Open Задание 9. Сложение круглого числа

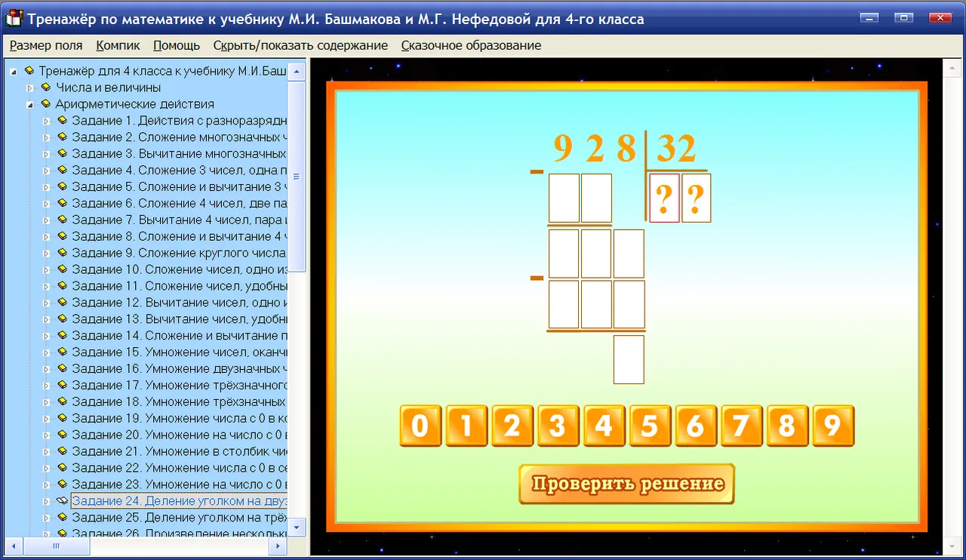click(x=180, y=253)
